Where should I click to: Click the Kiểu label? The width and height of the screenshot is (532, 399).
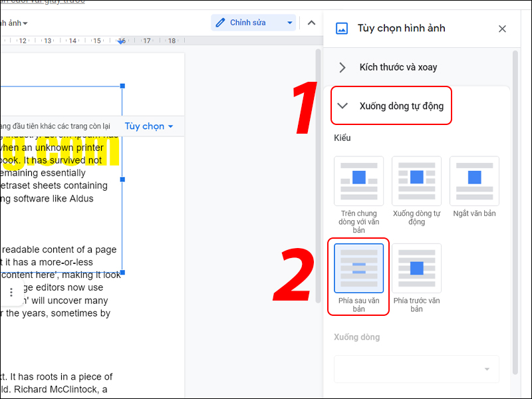(x=342, y=138)
